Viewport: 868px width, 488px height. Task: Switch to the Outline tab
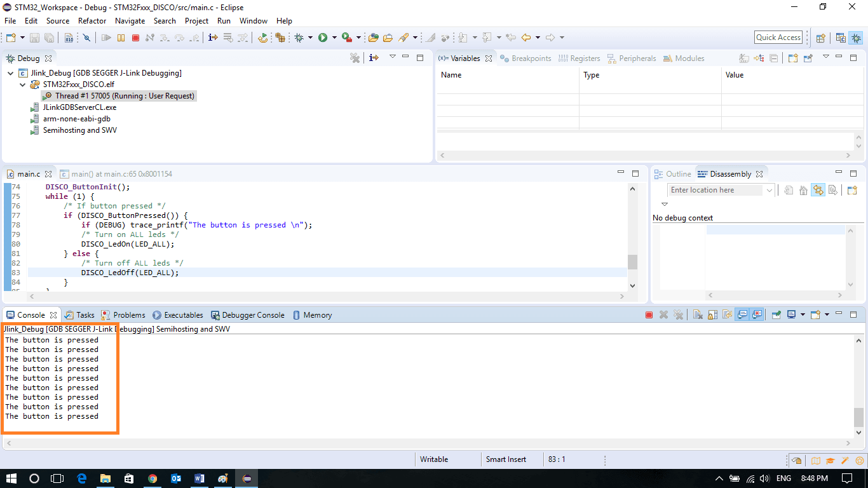[672, 174]
